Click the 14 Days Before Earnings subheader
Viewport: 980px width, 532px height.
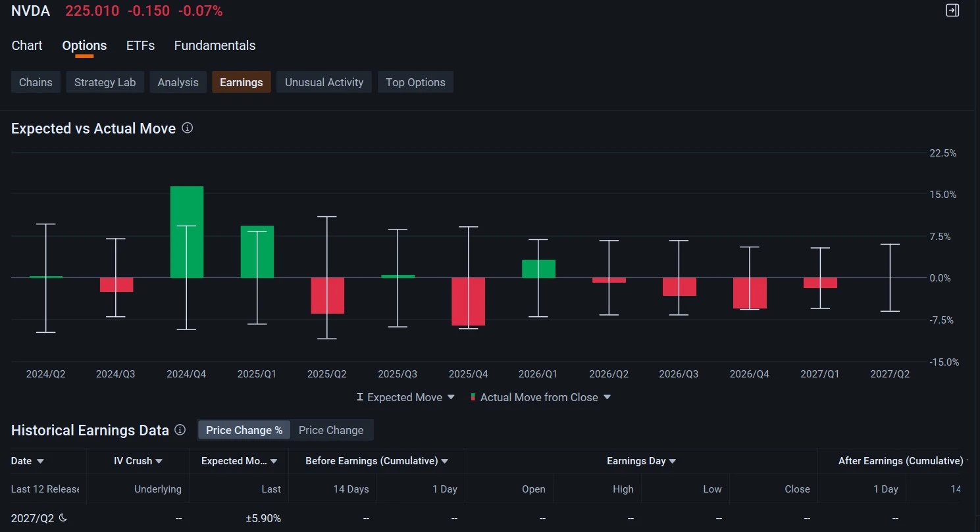coord(351,489)
